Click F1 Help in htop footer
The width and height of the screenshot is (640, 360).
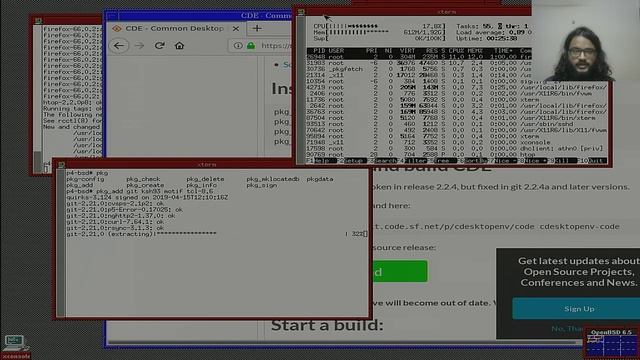click(x=322, y=161)
